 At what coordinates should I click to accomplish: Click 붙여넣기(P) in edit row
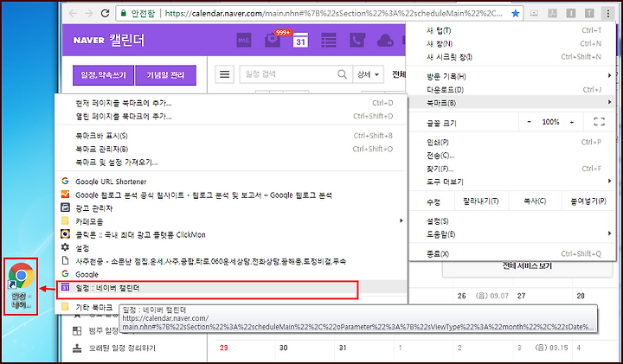click(x=588, y=201)
